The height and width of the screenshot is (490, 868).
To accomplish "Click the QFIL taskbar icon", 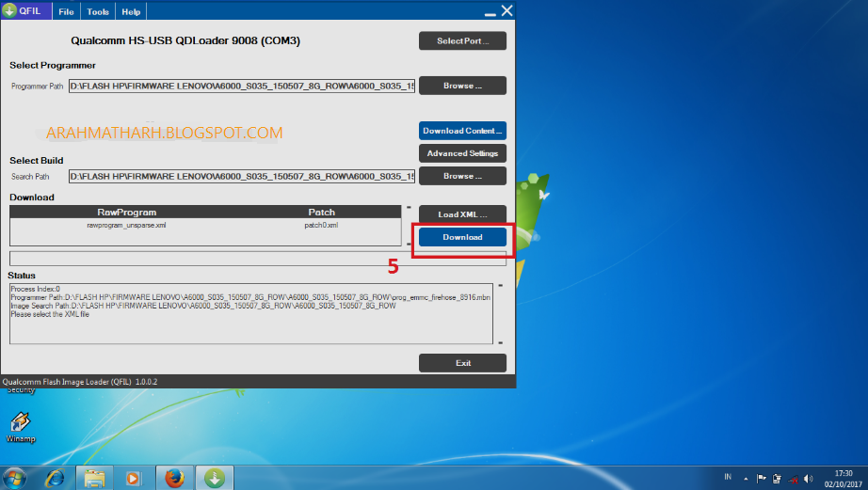I will [x=215, y=478].
